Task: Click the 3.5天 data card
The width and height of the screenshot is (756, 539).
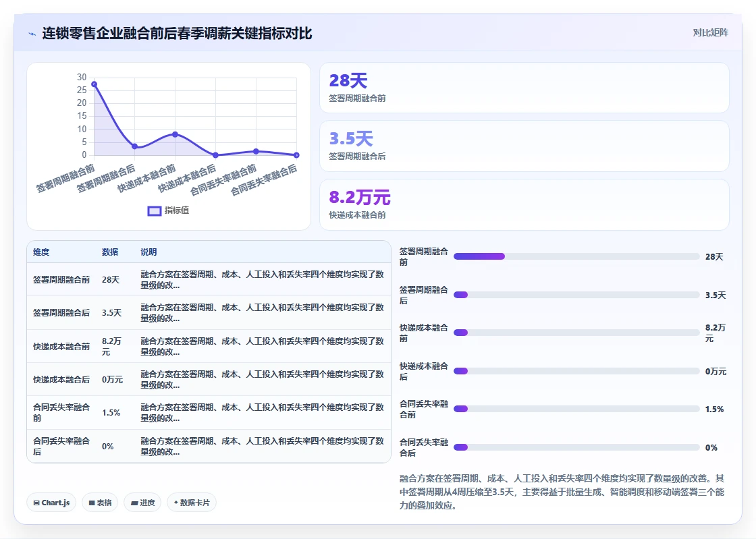Action: [x=524, y=146]
